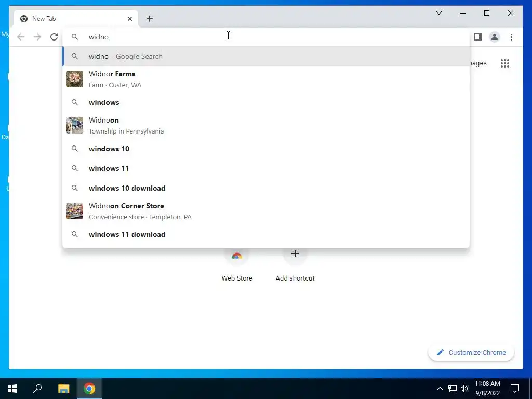Select Widnoon Township in Pennsylvania suggestion

coord(266,125)
